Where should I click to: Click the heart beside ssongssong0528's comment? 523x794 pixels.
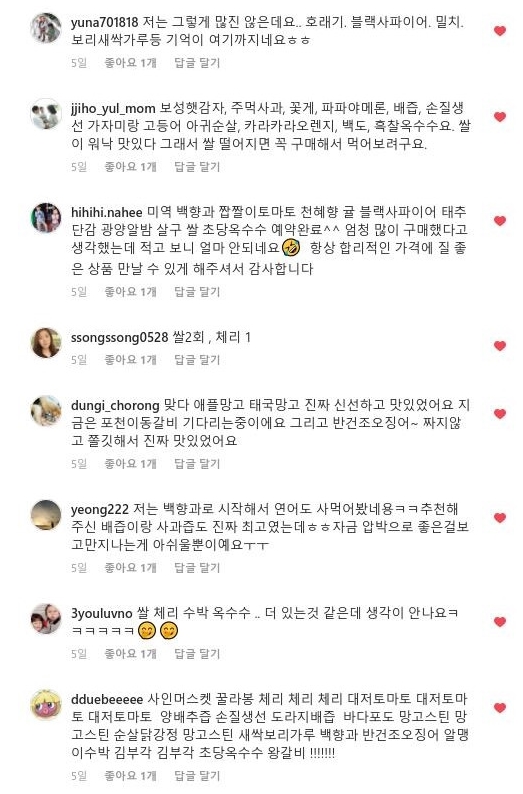point(500,346)
